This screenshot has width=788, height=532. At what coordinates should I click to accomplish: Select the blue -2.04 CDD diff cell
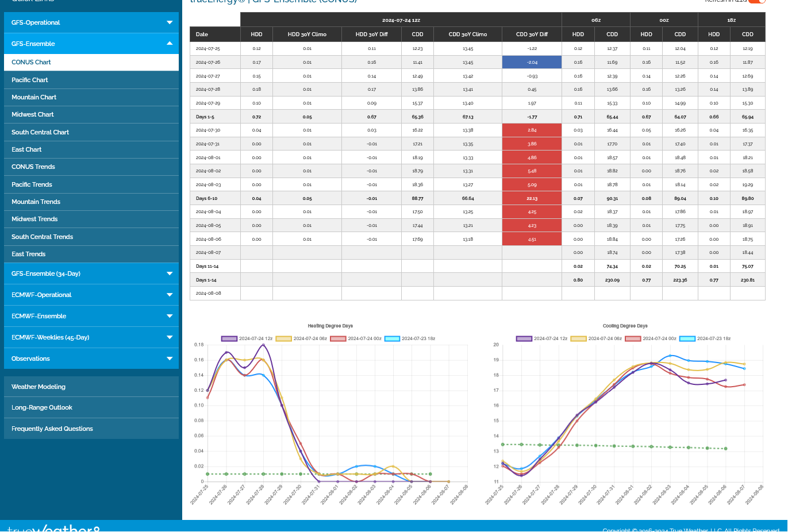[x=532, y=62]
